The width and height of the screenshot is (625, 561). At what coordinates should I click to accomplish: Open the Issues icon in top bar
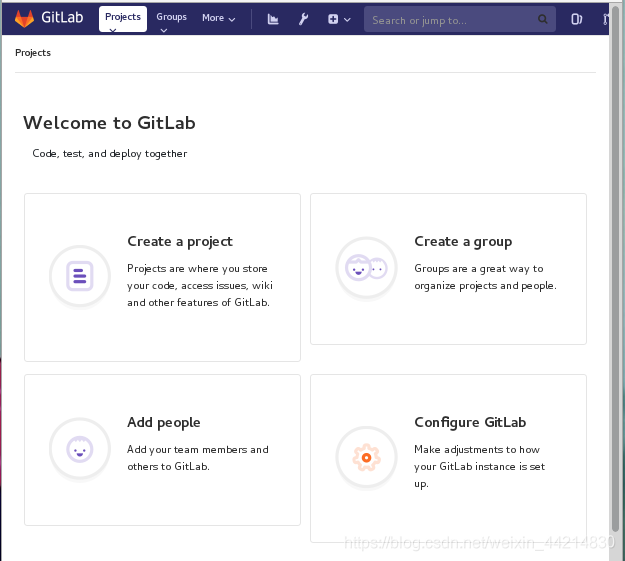(x=576, y=19)
